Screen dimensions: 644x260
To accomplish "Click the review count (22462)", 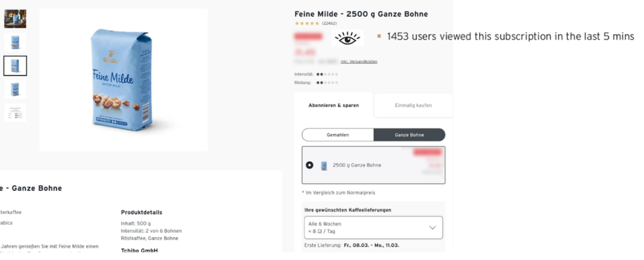I will tap(329, 23).
